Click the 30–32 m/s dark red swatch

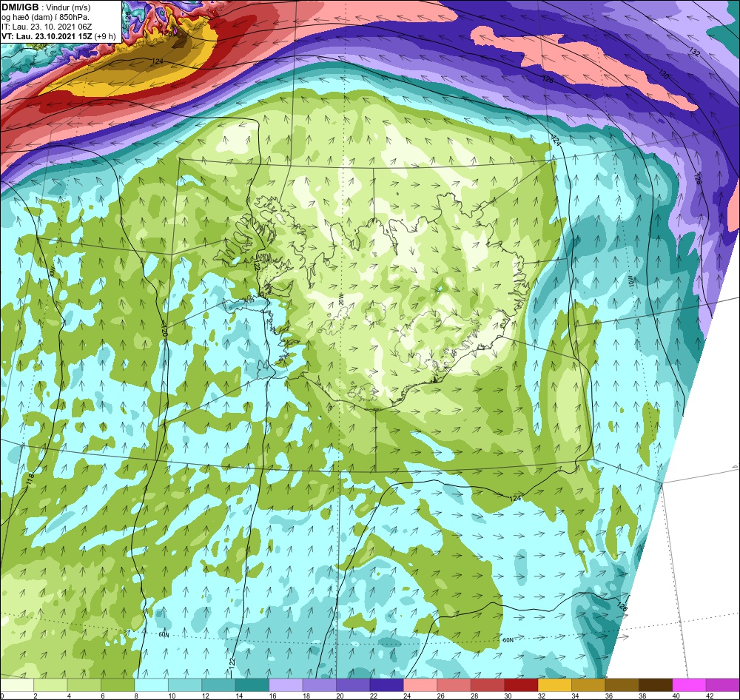pyautogui.click(x=521, y=684)
